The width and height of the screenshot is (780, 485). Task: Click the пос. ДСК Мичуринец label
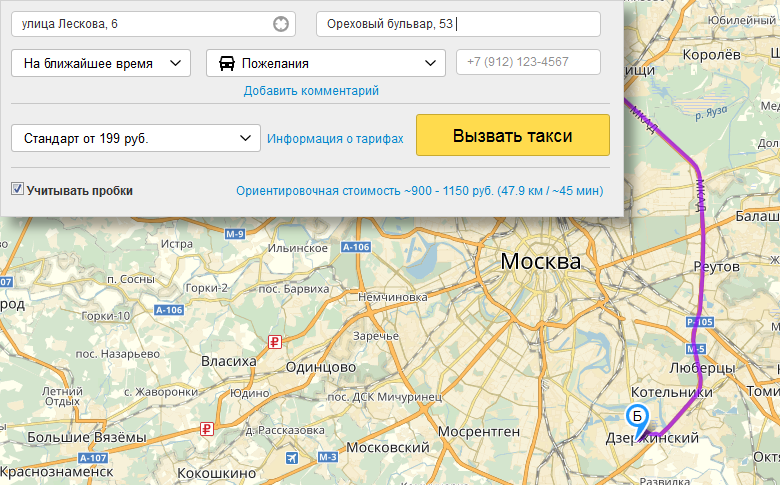(x=385, y=397)
